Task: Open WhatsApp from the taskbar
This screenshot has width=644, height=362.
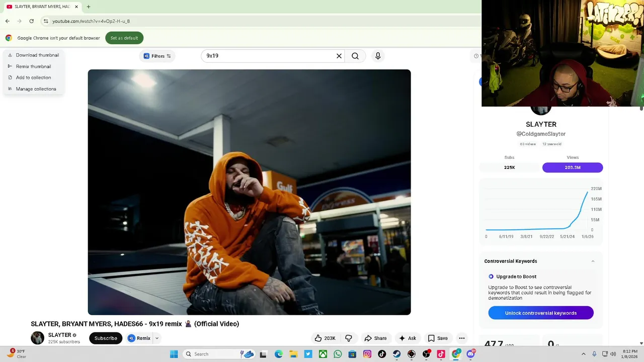Action: (x=338, y=354)
